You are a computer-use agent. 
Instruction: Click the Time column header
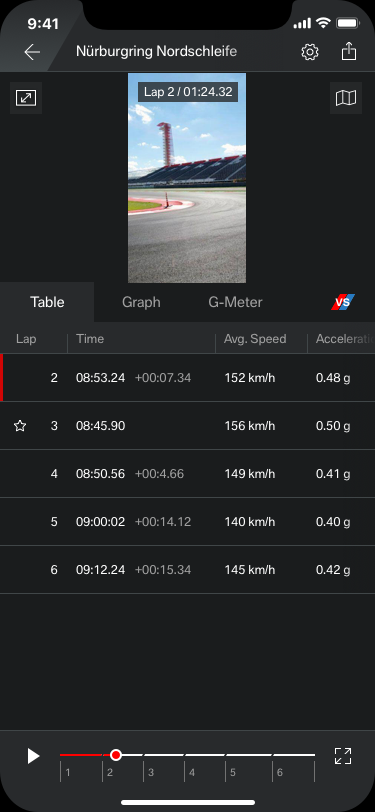coord(90,339)
